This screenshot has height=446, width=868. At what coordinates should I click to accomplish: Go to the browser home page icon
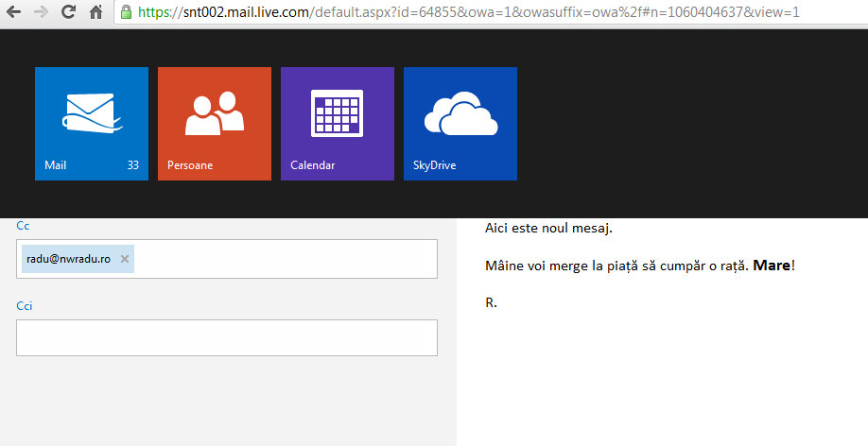tap(95, 12)
